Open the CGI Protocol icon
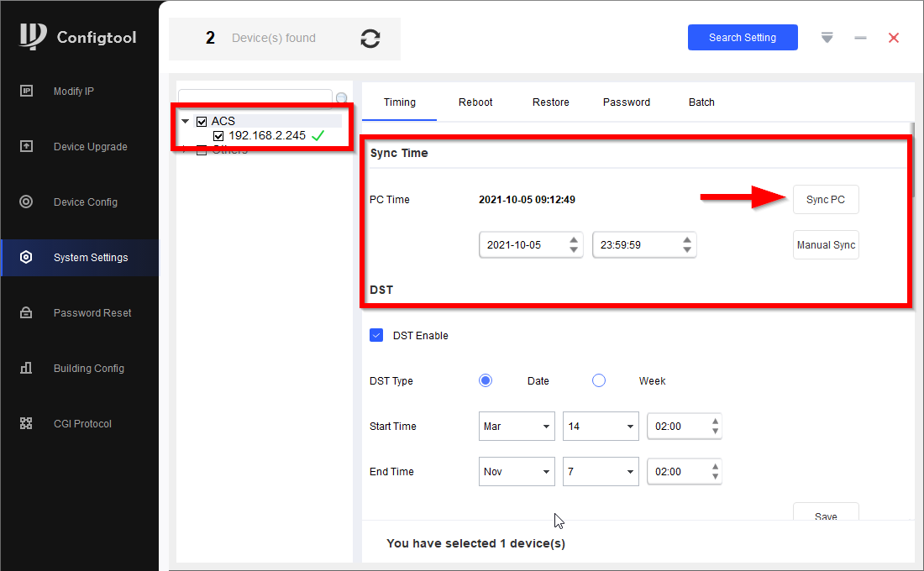The height and width of the screenshot is (571, 924). tap(27, 423)
